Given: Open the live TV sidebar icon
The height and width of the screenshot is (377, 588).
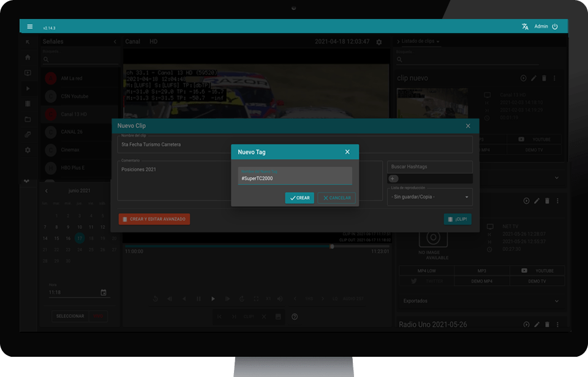Looking at the screenshot, I should click(x=28, y=73).
